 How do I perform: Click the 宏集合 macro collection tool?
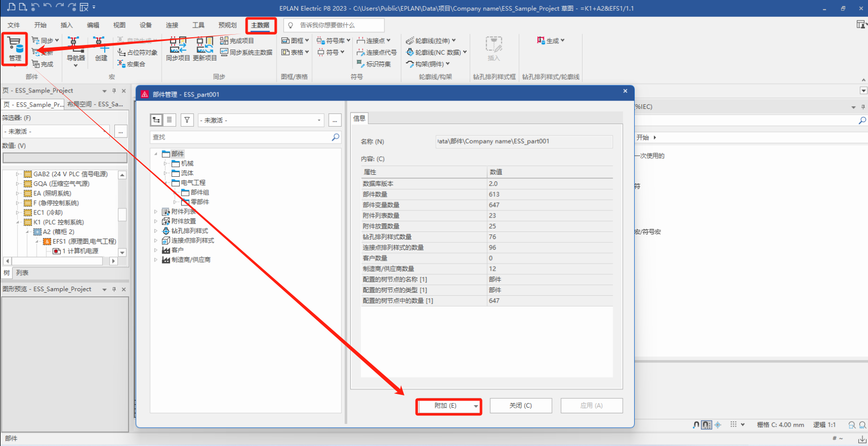click(132, 64)
